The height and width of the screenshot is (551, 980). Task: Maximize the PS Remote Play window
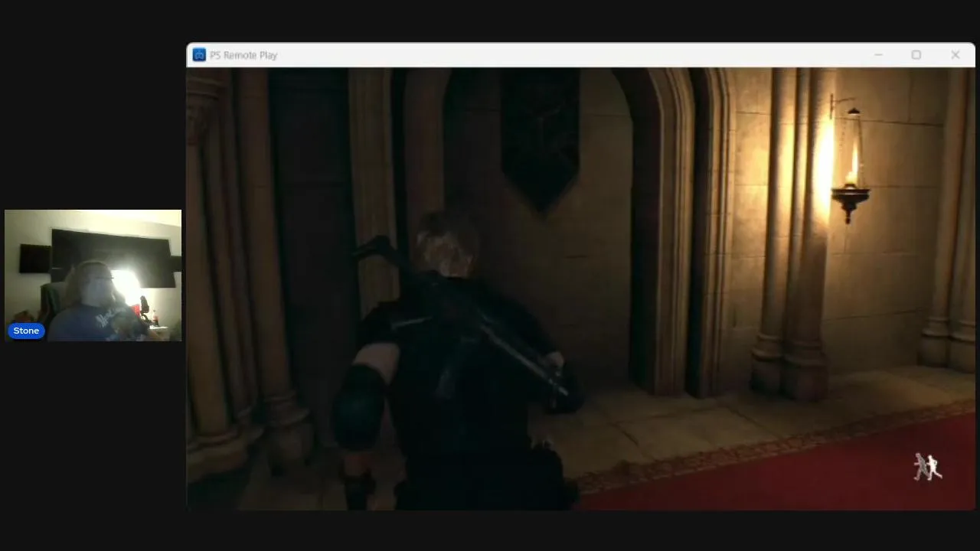coord(916,55)
